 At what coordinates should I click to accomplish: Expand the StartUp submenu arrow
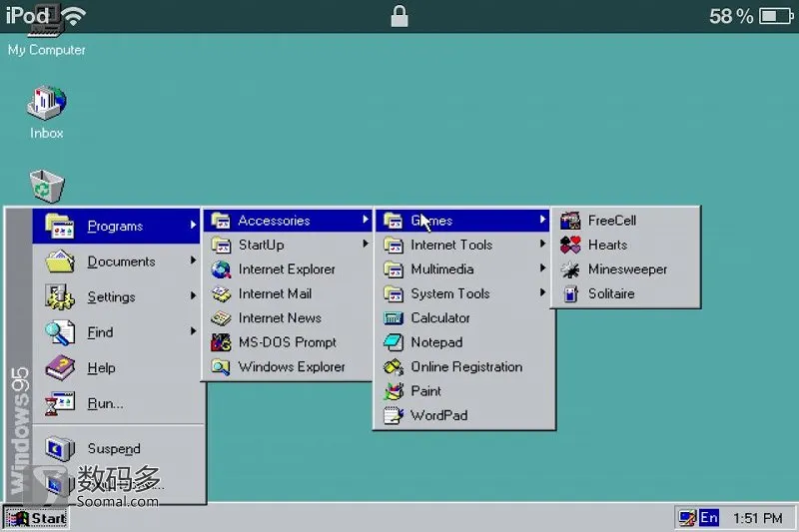click(x=366, y=244)
